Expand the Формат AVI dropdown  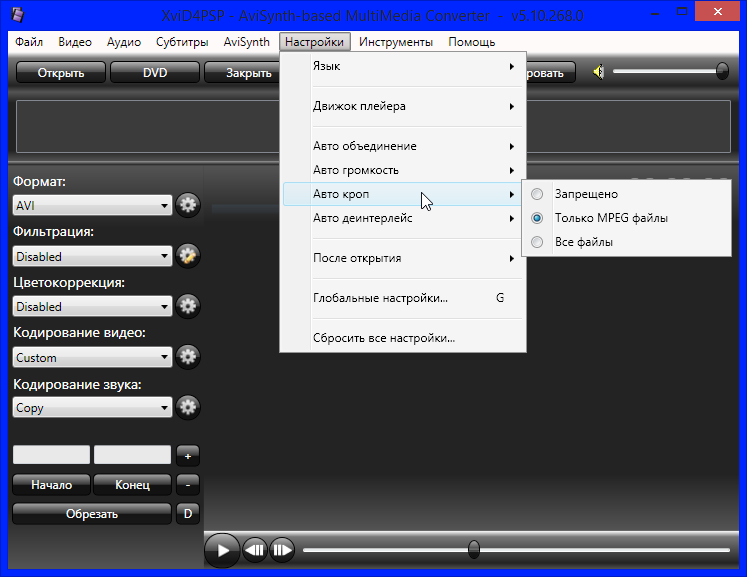click(92, 206)
